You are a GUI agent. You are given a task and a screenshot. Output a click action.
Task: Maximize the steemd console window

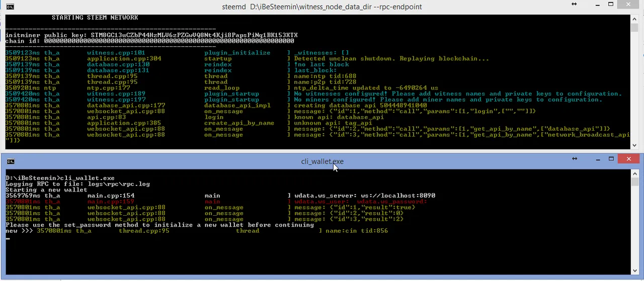tap(611, 5)
